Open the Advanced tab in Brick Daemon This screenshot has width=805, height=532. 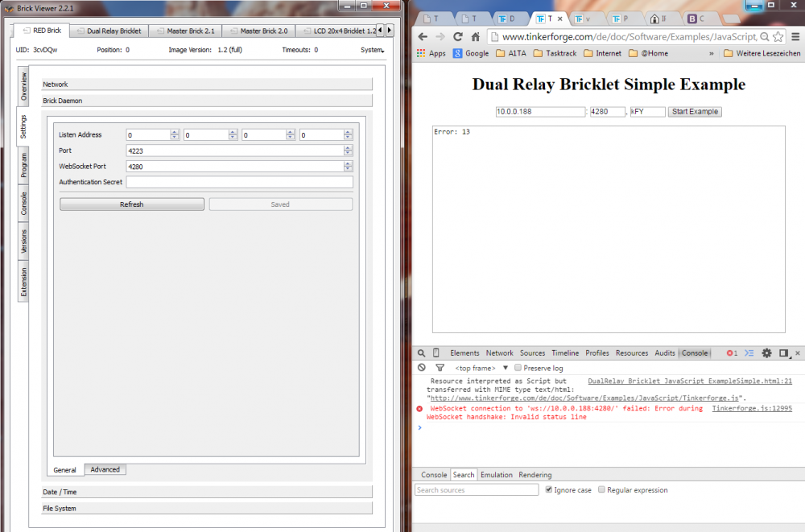[105, 470]
